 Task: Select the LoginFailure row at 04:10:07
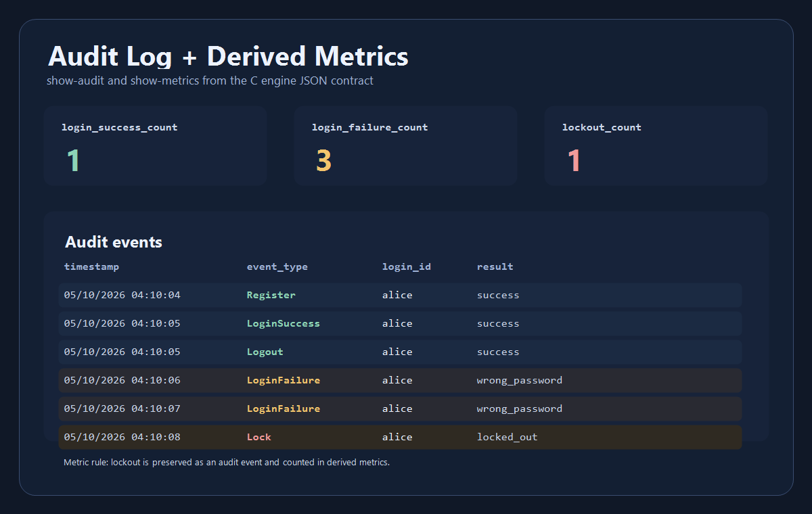coord(400,408)
